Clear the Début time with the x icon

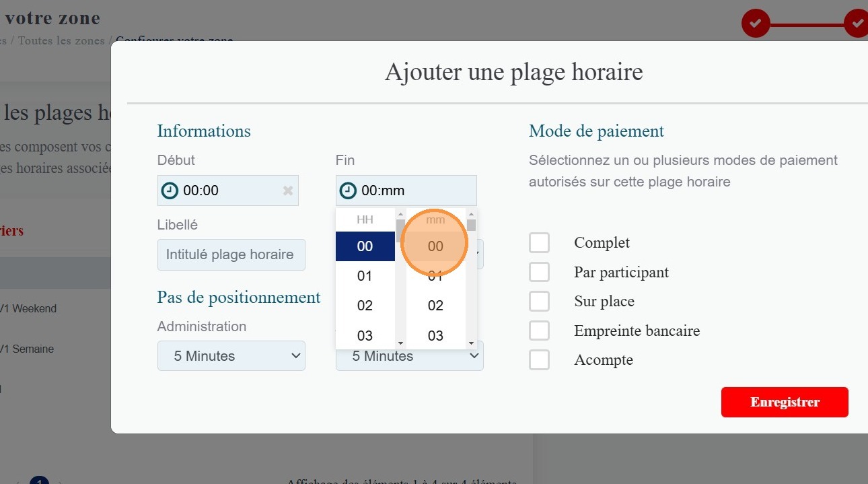tap(288, 191)
